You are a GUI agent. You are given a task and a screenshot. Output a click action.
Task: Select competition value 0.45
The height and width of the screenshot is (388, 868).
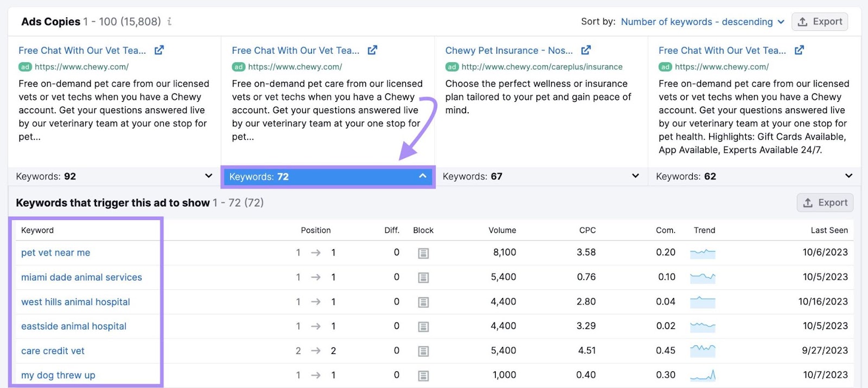(x=666, y=351)
